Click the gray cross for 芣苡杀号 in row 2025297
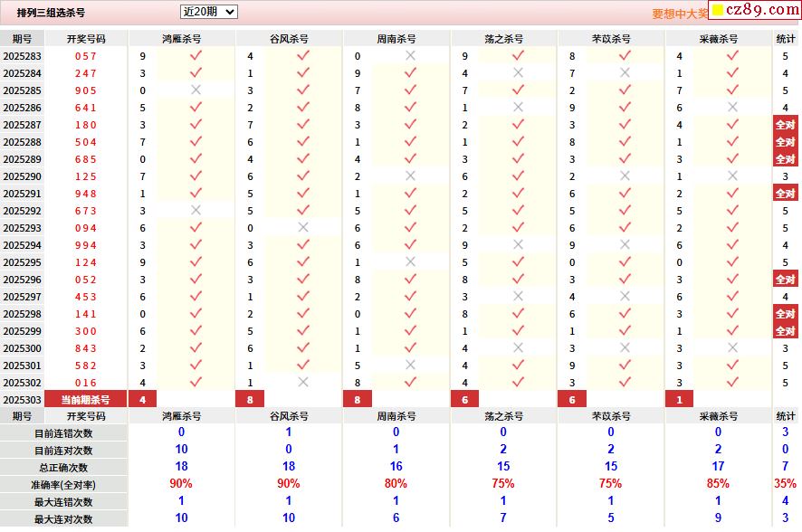The width and height of the screenshot is (802, 532). tap(625, 296)
